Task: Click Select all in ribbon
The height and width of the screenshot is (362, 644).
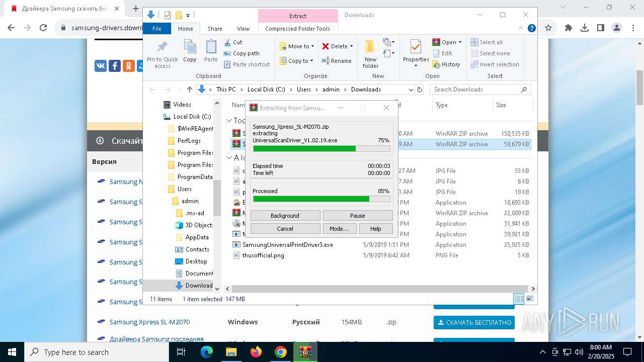Action: tap(487, 42)
